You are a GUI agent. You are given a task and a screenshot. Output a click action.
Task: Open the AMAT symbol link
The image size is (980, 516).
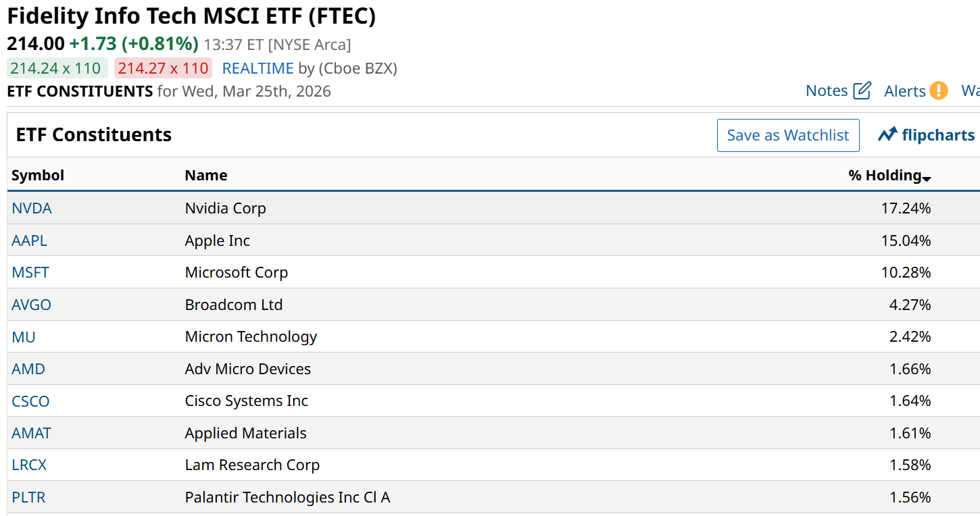[31, 433]
